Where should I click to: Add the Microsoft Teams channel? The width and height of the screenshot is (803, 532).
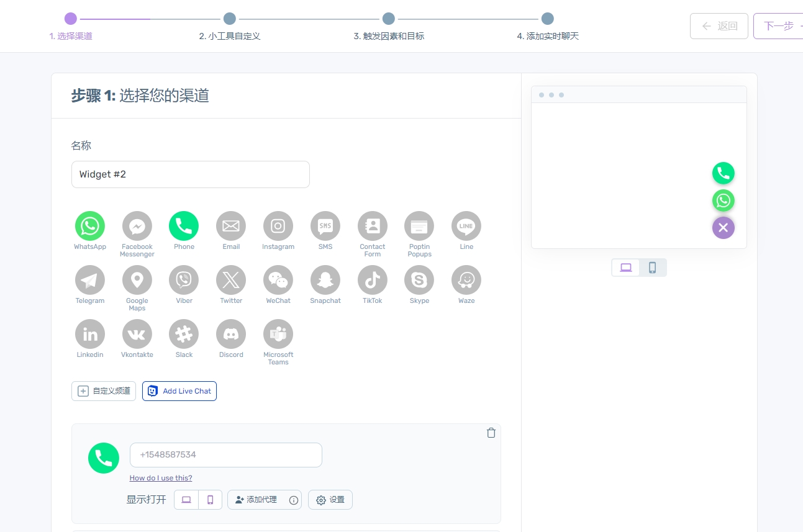tap(278, 334)
